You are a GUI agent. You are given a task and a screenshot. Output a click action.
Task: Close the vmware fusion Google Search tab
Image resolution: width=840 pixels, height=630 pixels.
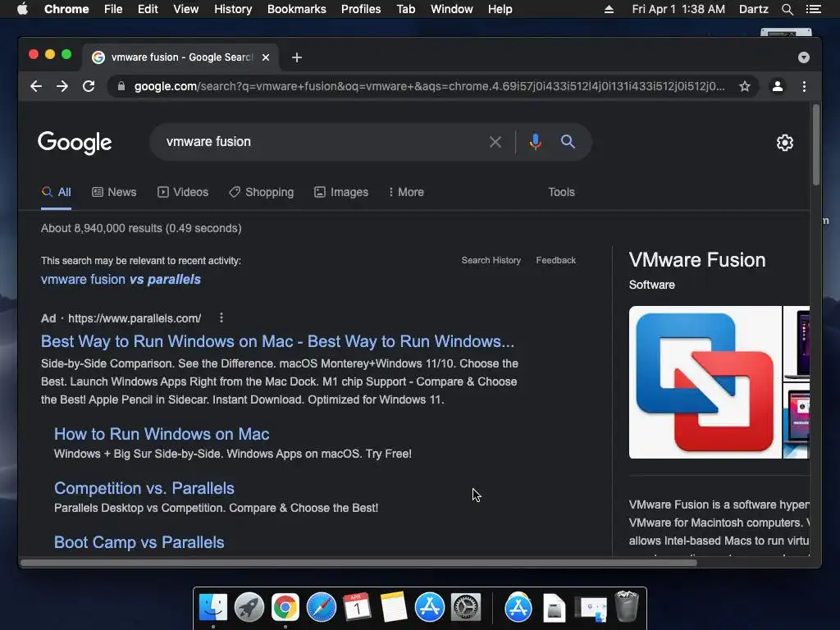[x=266, y=57]
